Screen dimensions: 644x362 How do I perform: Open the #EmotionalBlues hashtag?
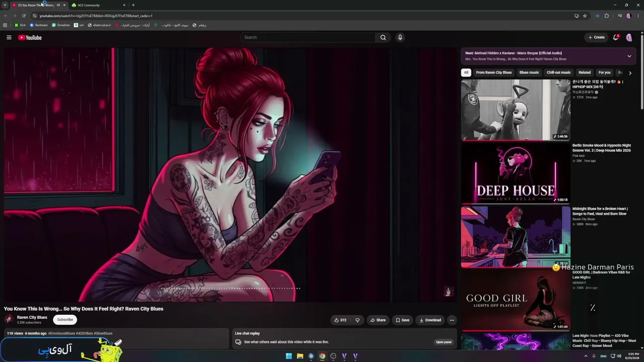62,333
